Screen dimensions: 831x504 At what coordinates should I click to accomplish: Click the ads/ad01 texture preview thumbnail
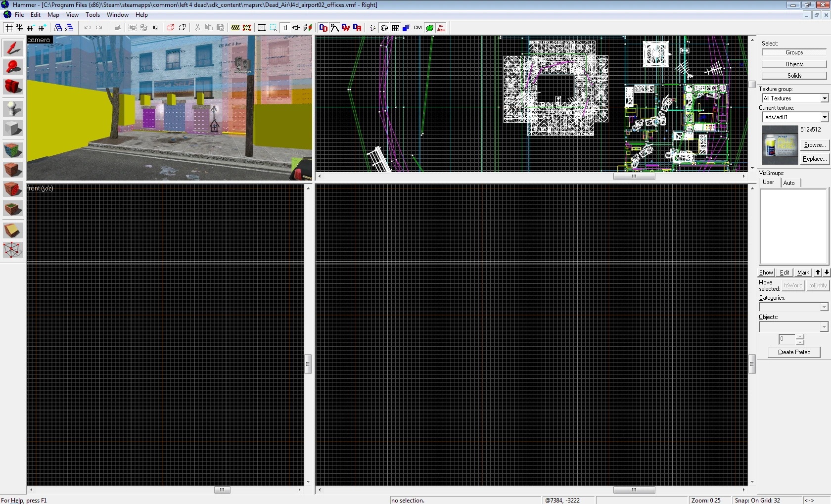point(780,145)
